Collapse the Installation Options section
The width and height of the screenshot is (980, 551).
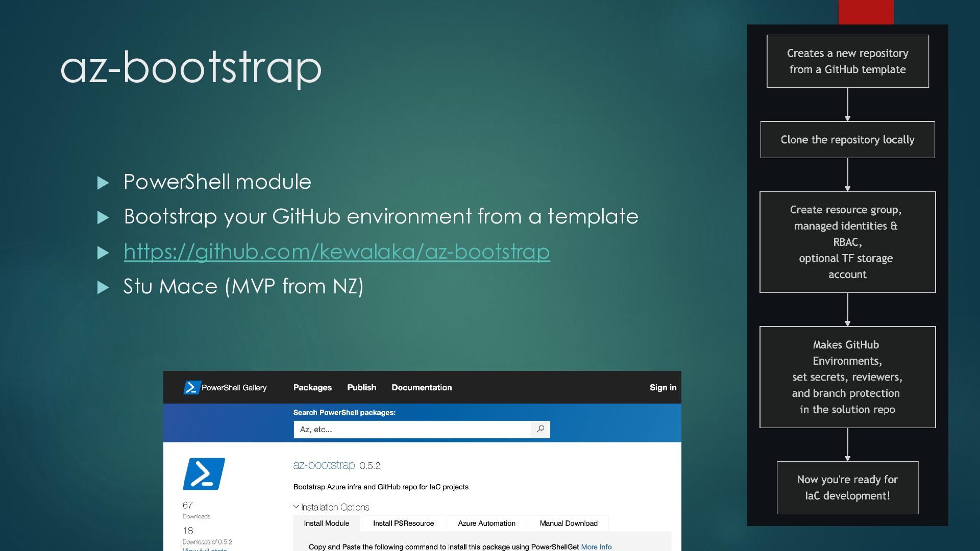click(297, 507)
